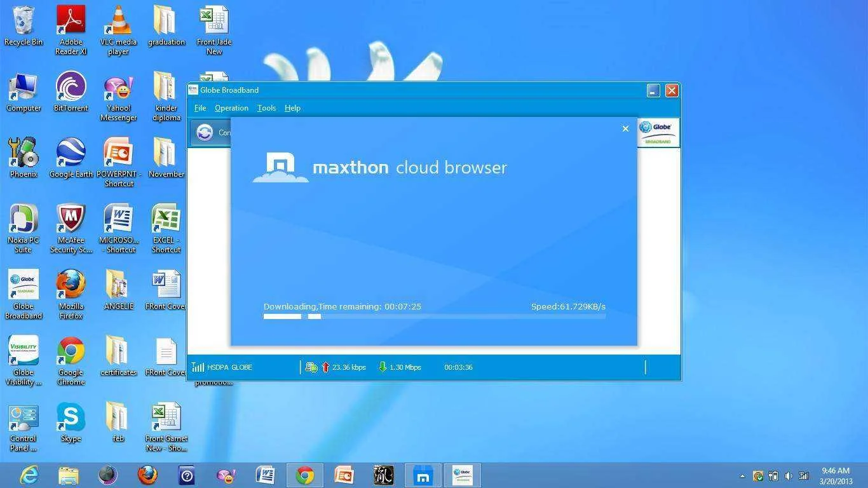
Task: Click the Globe Broadband logo in the window toolbar
Action: [658, 133]
